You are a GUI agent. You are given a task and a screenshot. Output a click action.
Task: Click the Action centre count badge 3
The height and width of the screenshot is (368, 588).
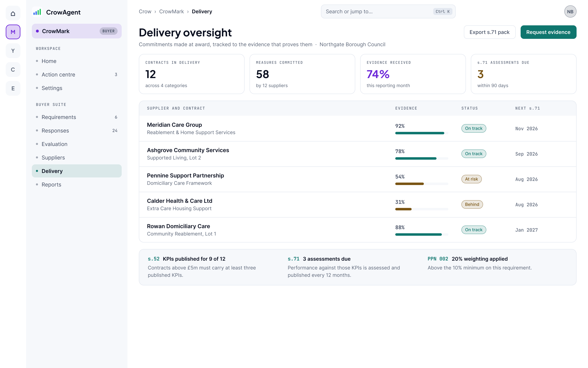pyautogui.click(x=116, y=74)
